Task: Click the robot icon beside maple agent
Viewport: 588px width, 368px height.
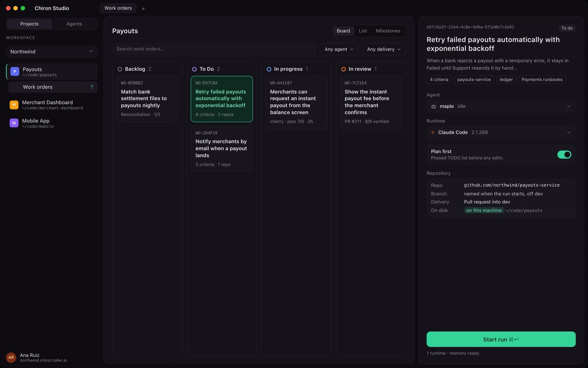Action: (x=434, y=106)
